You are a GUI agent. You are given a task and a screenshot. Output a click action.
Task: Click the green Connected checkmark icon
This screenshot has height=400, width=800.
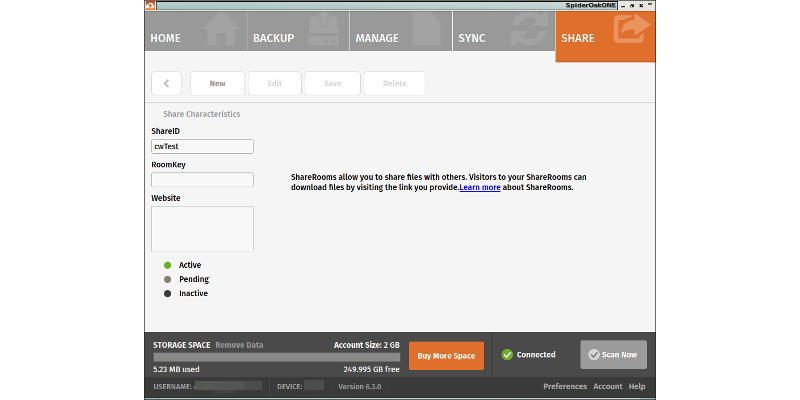tap(507, 355)
